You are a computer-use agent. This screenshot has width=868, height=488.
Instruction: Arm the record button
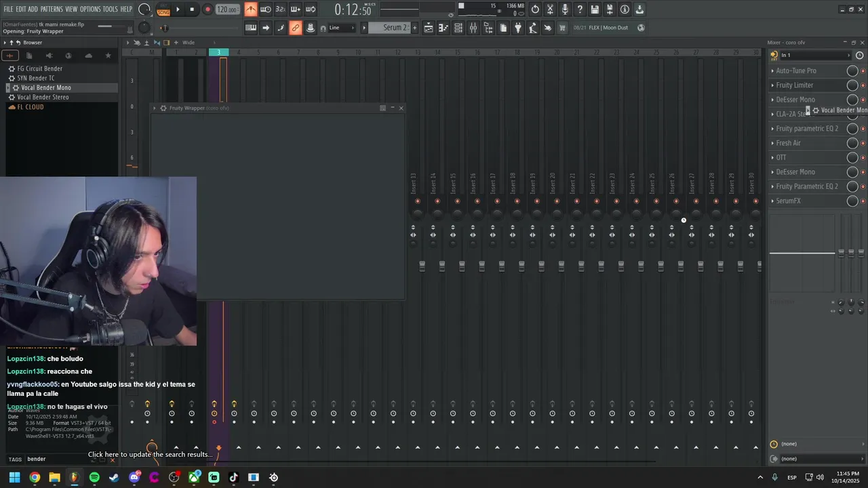[x=208, y=9]
